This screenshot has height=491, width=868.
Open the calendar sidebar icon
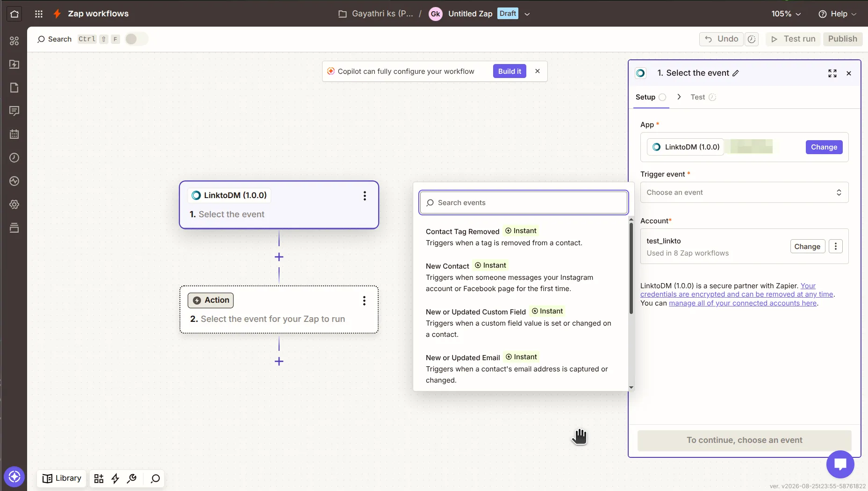pyautogui.click(x=14, y=135)
